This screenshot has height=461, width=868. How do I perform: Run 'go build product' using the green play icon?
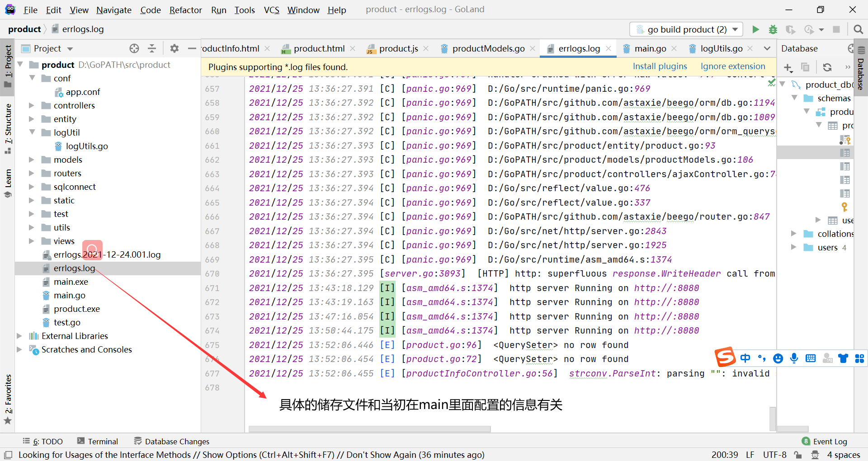(755, 29)
